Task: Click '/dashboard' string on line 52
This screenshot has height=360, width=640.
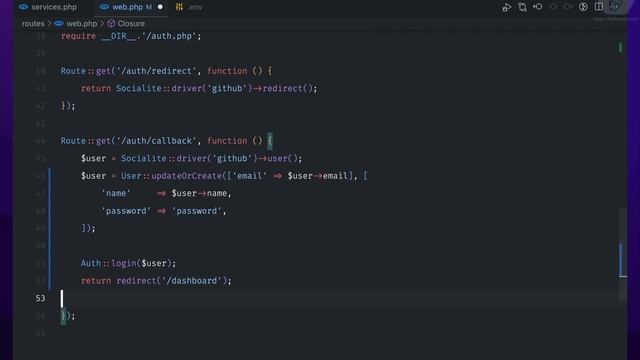Action: tap(191, 281)
